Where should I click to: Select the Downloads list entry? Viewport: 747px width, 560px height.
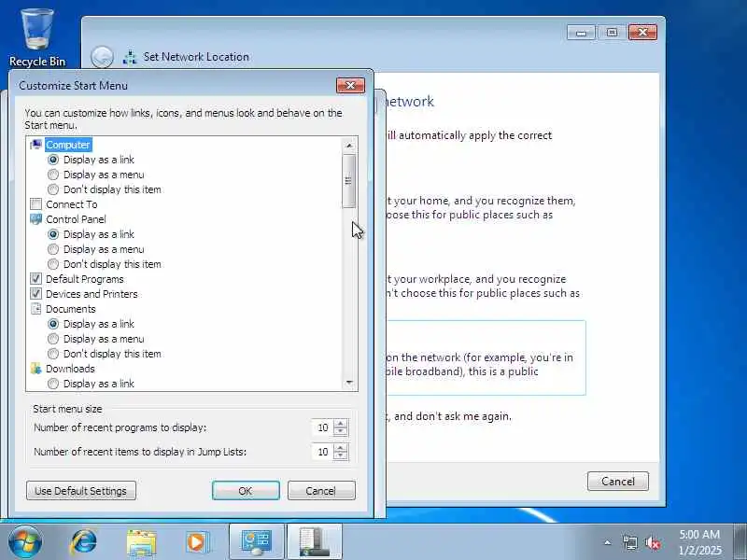(x=70, y=369)
